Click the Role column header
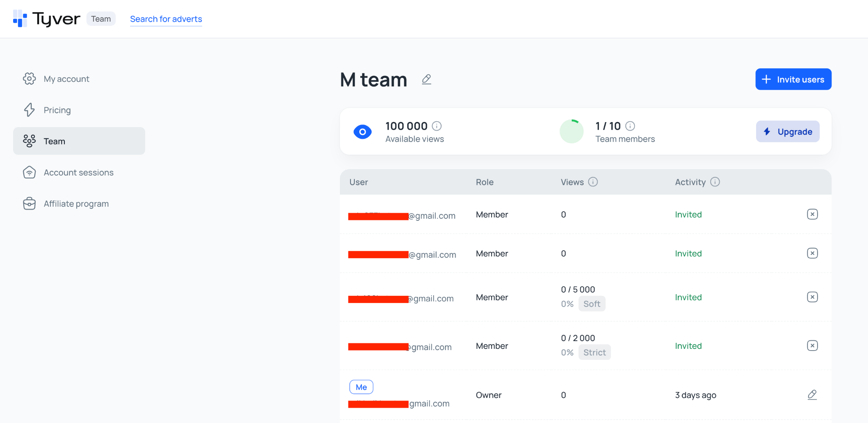868x423 pixels. tap(484, 182)
